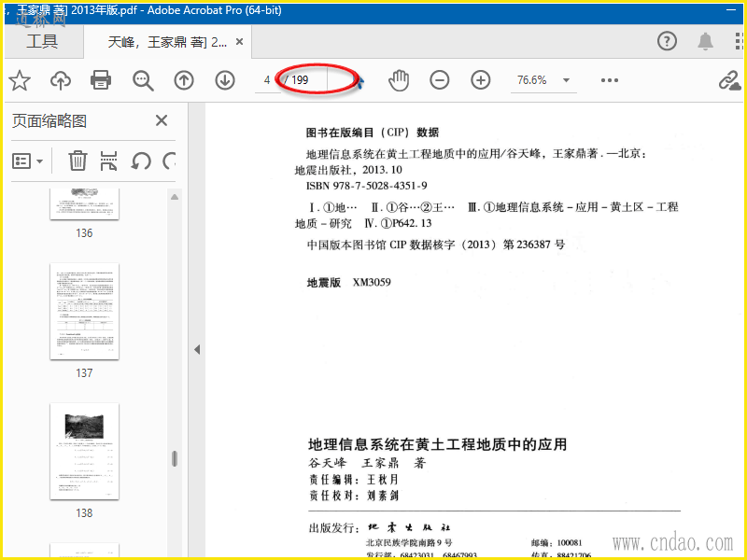Screen dimensions: 747x560
Task: Close the 天峰, 王家鼎 著 document tab
Action: (240, 42)
